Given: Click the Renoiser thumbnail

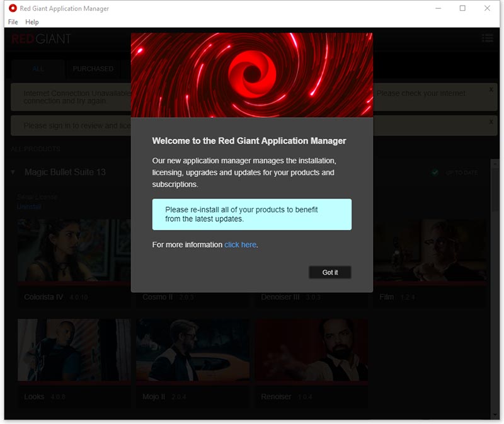Looking at the screenshot, I should tap(311, 350).
